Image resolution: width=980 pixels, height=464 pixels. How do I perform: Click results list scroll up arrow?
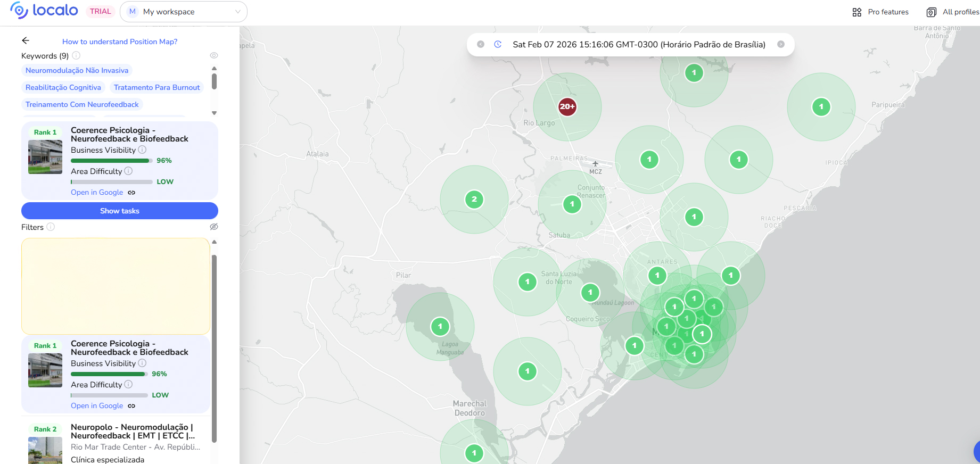tap(215, 242)
